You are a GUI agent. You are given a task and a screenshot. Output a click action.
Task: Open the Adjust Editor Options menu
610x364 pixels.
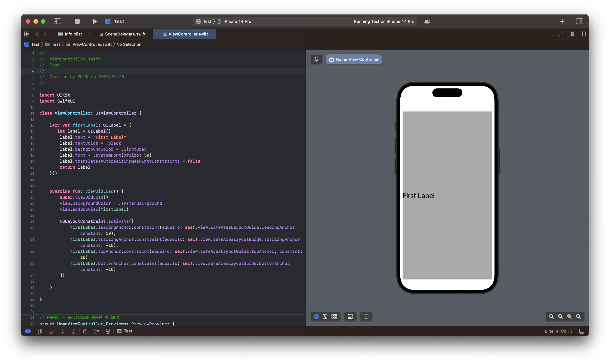[x=570, y=34]
